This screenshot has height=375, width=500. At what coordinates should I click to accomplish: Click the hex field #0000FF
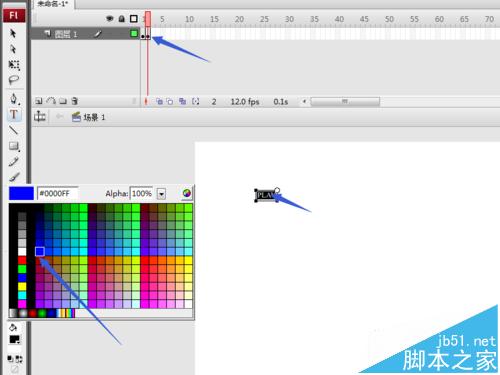click(58, 193)
